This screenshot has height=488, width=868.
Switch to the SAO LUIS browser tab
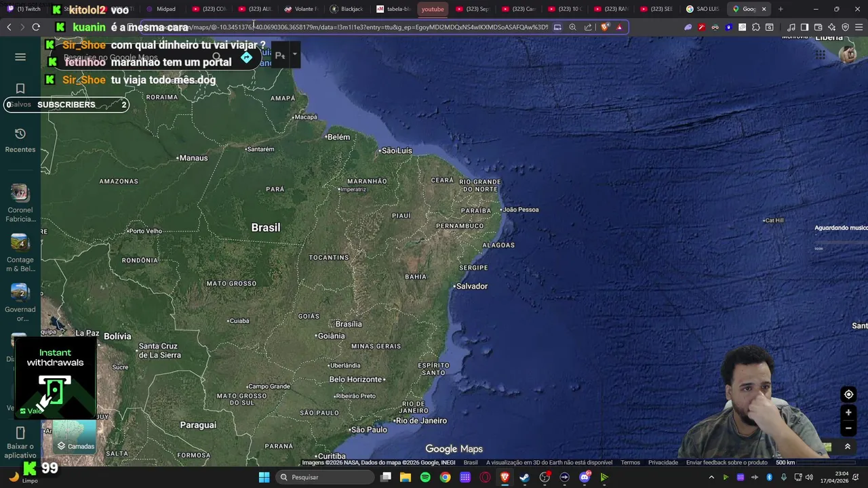click(703, 9)
